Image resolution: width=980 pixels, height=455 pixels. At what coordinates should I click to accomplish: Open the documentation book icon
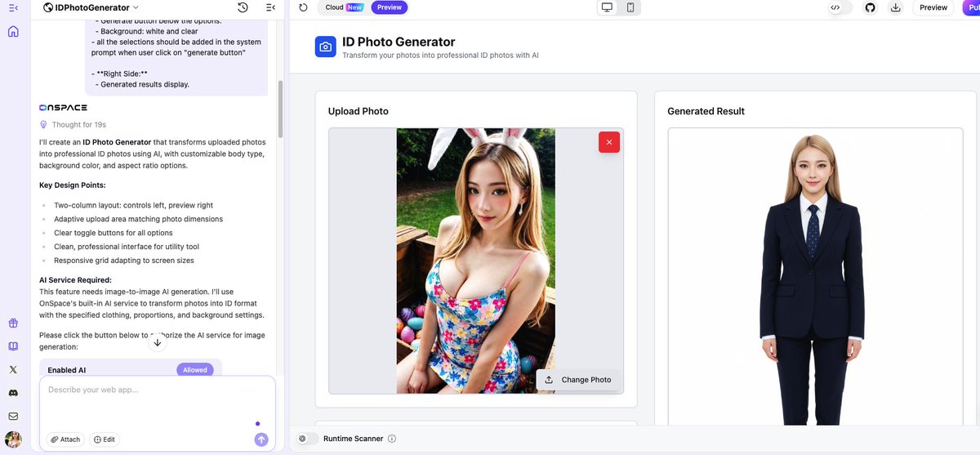coord(13,346)
